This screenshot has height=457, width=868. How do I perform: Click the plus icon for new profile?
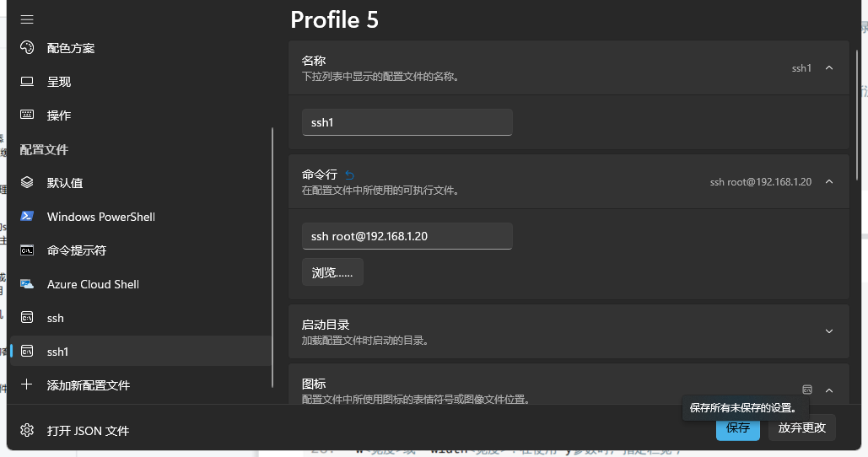tap(27, 384)
